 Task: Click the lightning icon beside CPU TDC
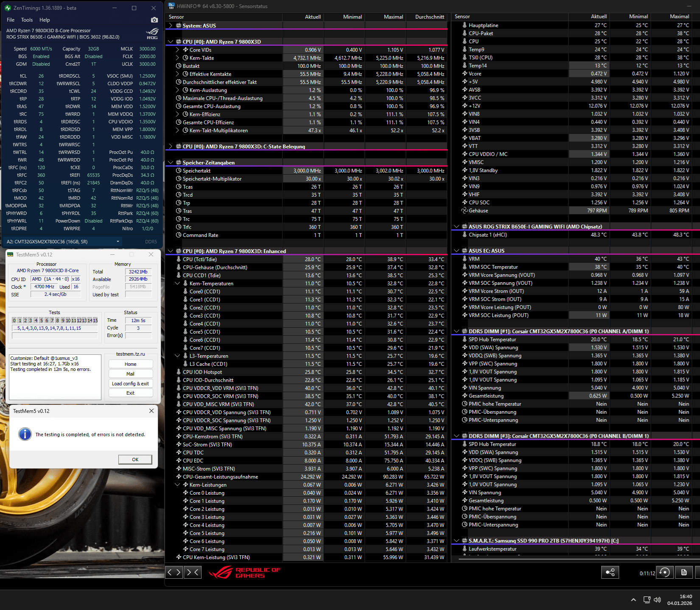[179, 452]
